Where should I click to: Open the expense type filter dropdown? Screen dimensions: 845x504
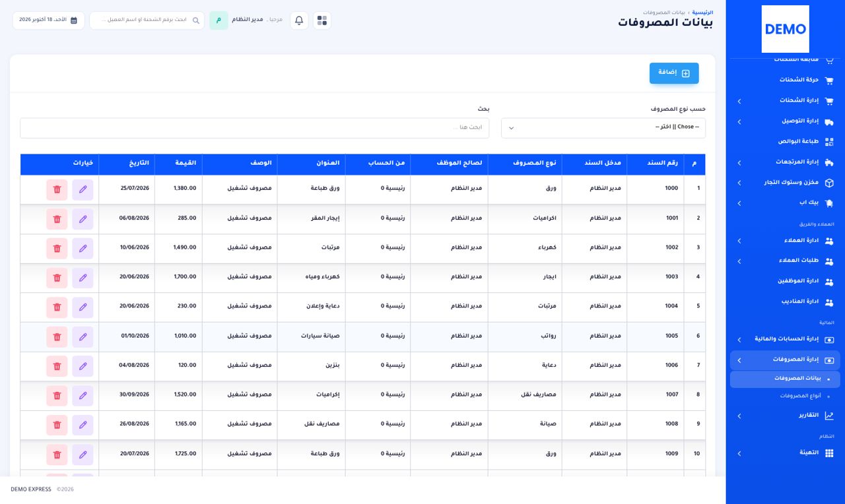pos(603,128)
